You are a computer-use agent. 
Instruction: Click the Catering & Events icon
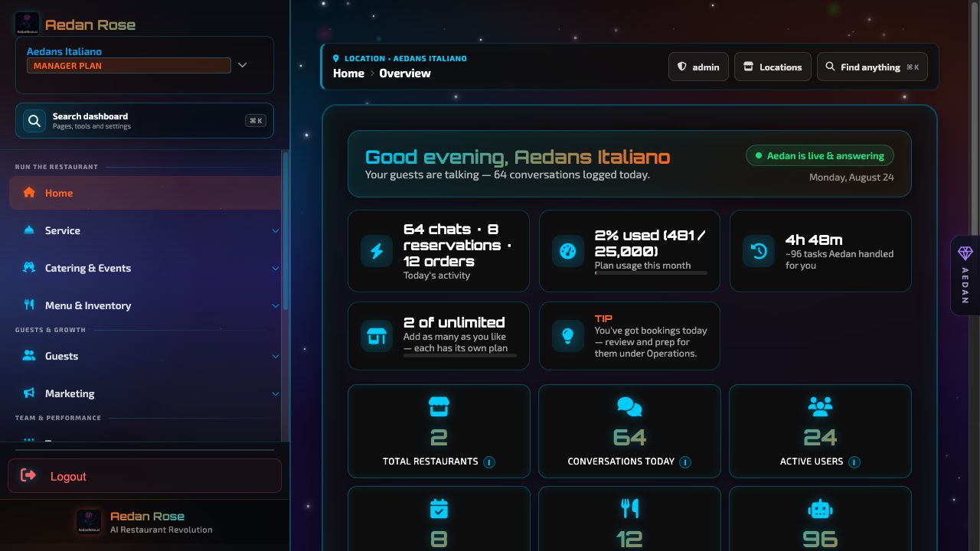[29, 268]
